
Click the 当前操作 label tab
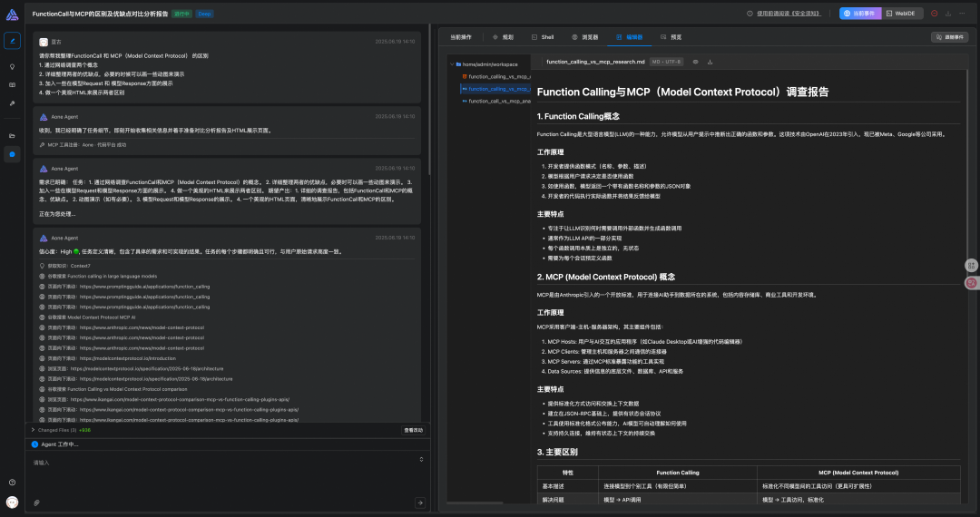point(461,37)
